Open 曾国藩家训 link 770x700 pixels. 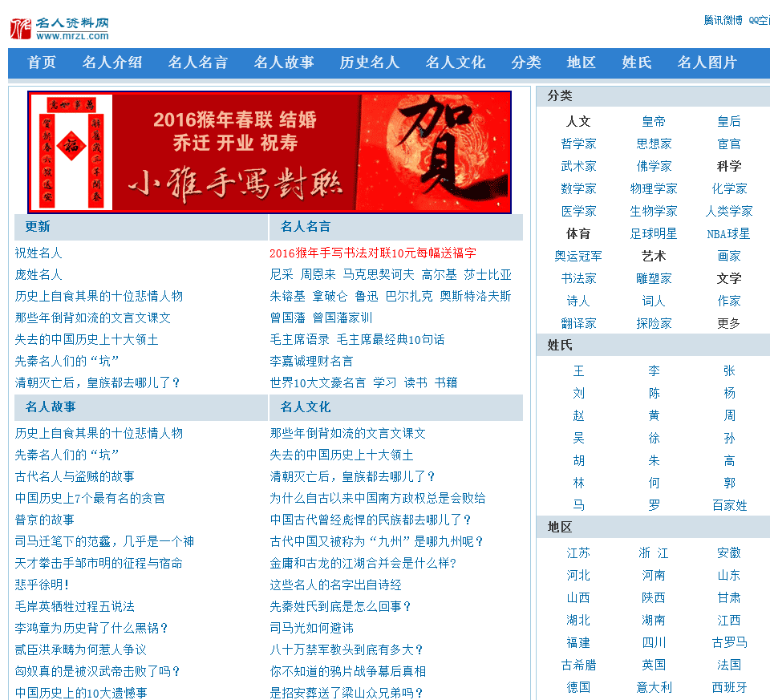pyautogui.click(x=342, y=318)
